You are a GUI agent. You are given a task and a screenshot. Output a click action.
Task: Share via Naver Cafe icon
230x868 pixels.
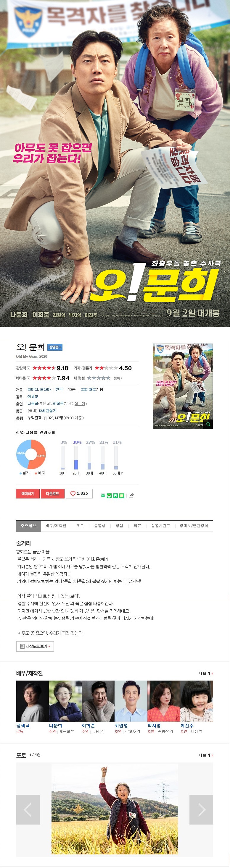(x=109, y=496)
